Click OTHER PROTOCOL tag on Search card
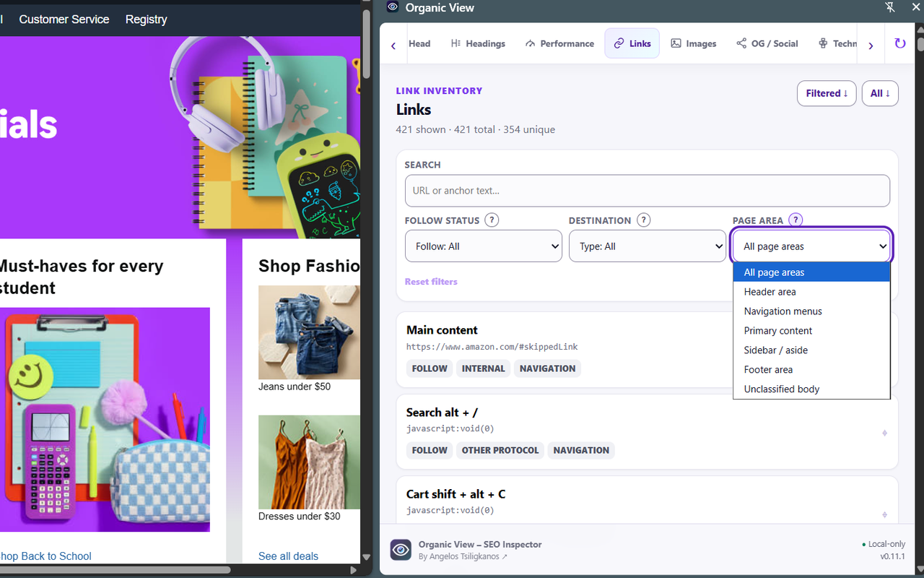 [500, 450]
